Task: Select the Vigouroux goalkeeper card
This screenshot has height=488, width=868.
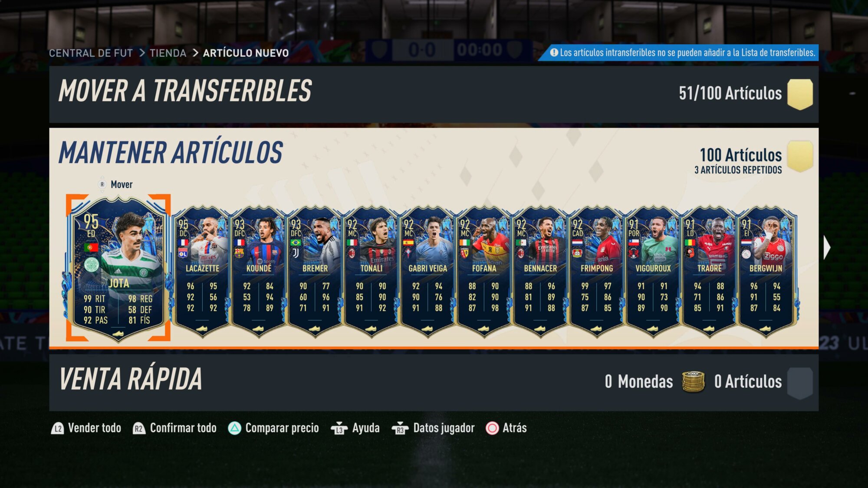Action: tap(653, 272)
